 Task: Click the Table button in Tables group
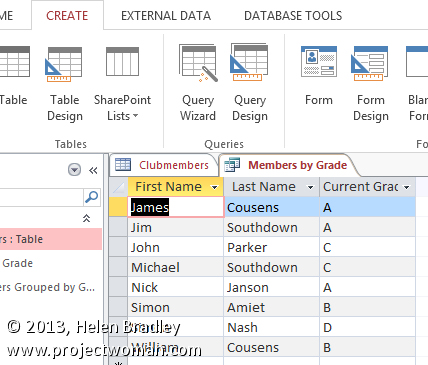13,77
